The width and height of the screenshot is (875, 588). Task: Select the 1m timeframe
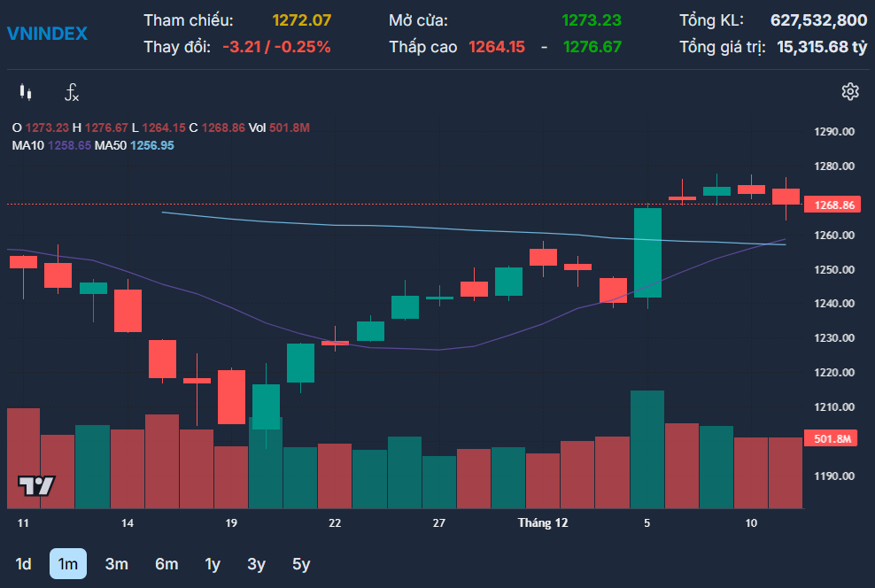point(67,563)
